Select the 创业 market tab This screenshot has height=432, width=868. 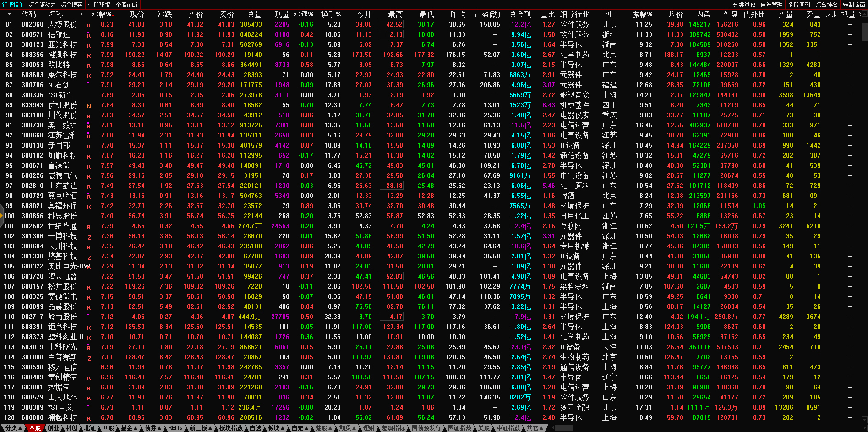point(54,428)
